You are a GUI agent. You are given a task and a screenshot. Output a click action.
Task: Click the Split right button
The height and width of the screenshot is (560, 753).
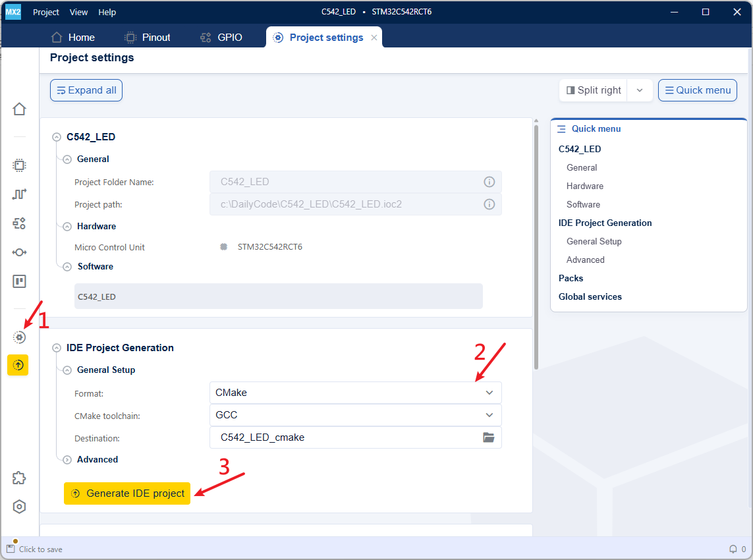click(594, 90)
